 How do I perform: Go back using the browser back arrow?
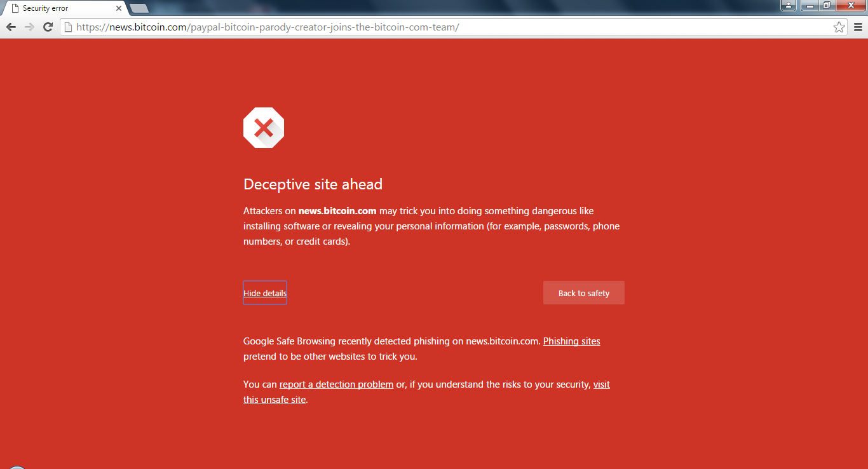pos(11,27)
